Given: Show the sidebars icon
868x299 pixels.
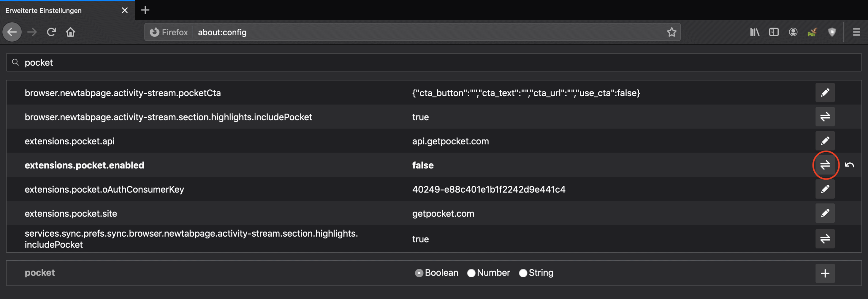Looking at the screenshot, I should [x=774, y=32].
